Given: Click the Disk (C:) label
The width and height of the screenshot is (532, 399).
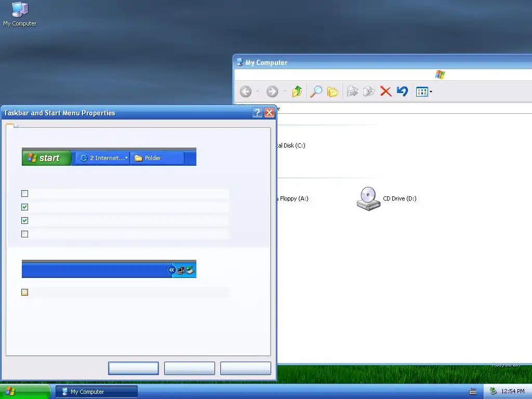Looking at the screenshot, I should (291, 145).
